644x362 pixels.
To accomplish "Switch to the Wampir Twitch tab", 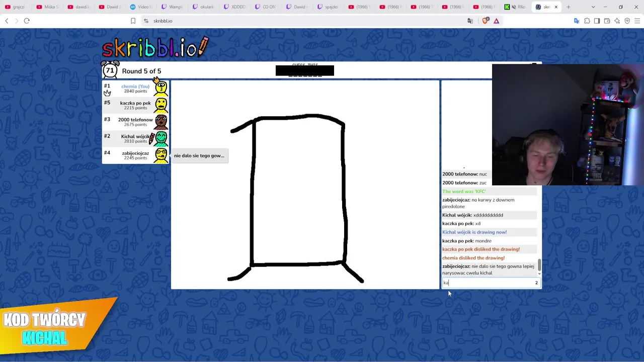I will 172,7.
